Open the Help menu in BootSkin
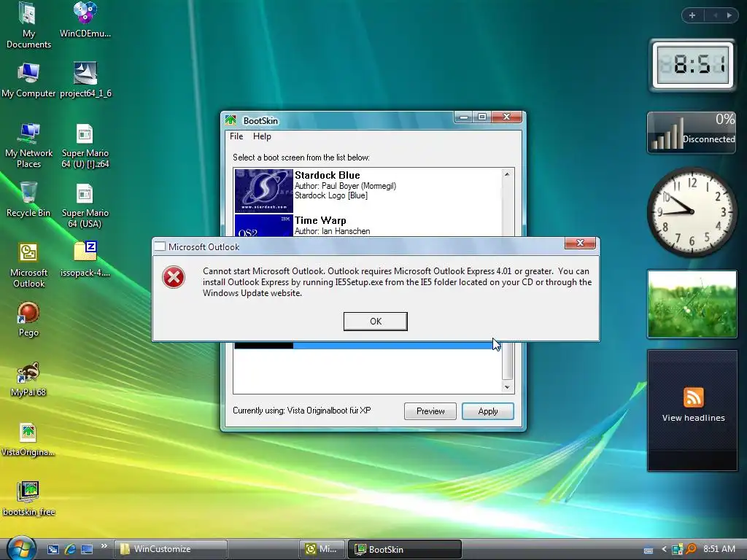Viewport: 747px width, 560px height. tap(262, 136)
